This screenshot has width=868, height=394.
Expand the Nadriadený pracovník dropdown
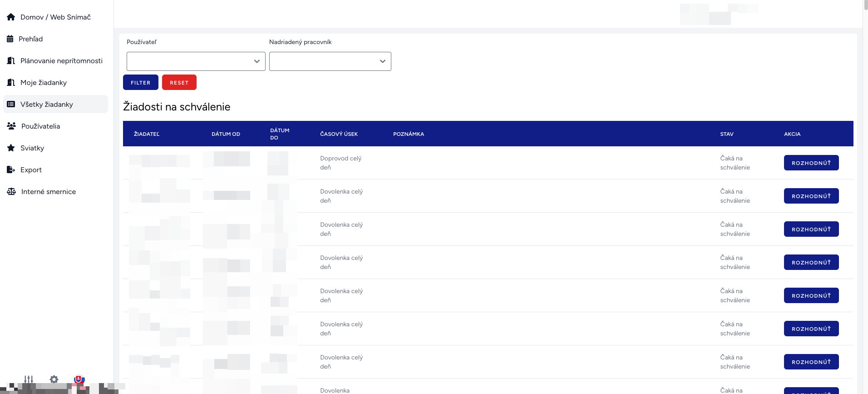click(330, 61)
